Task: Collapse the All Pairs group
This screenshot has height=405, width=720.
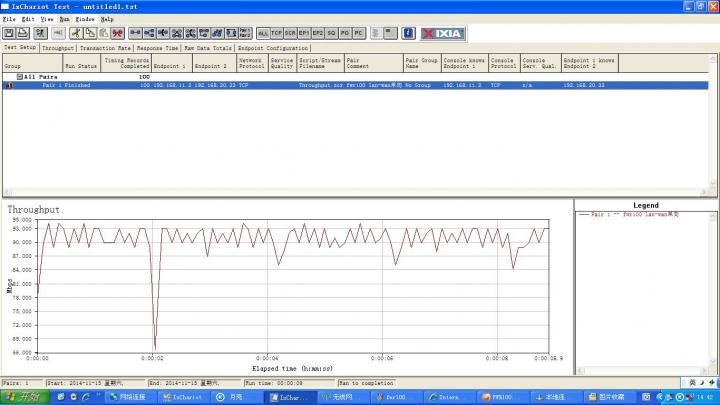Action: (x=20, y=77)
